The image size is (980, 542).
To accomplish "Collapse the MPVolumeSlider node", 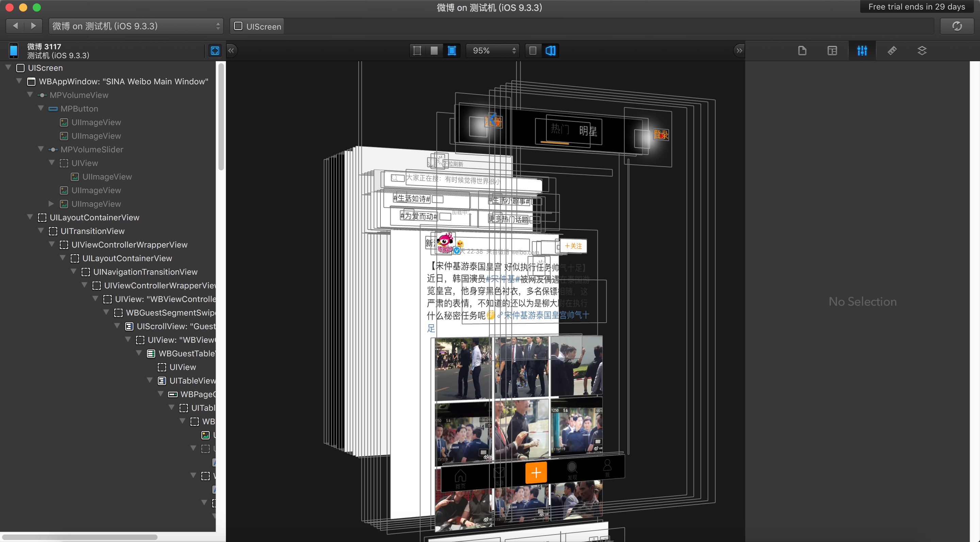I will coord(41,149).
